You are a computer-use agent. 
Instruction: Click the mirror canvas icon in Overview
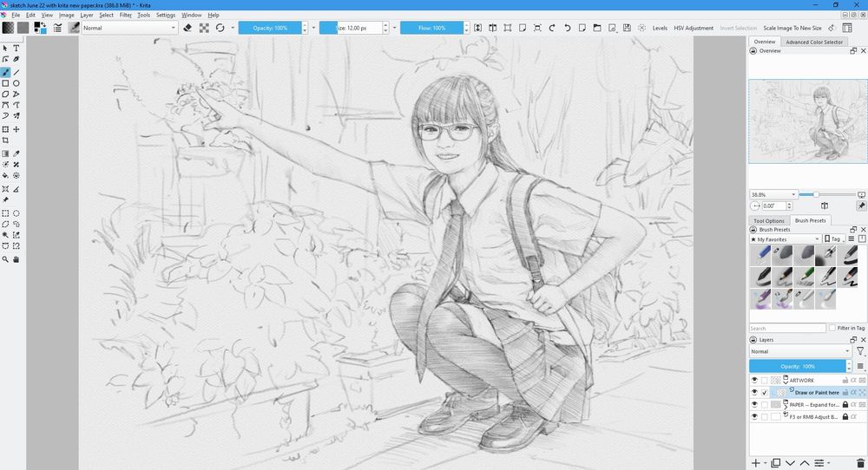pyautogui.click(x=825, y=206)
